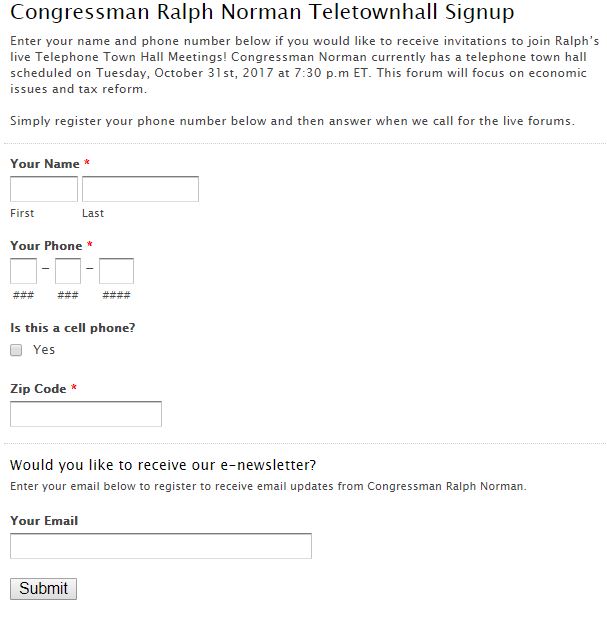Click the e-newsletter section heading
Screen dimensions: 607x621
pyautogui.click(x=163, y=465)
